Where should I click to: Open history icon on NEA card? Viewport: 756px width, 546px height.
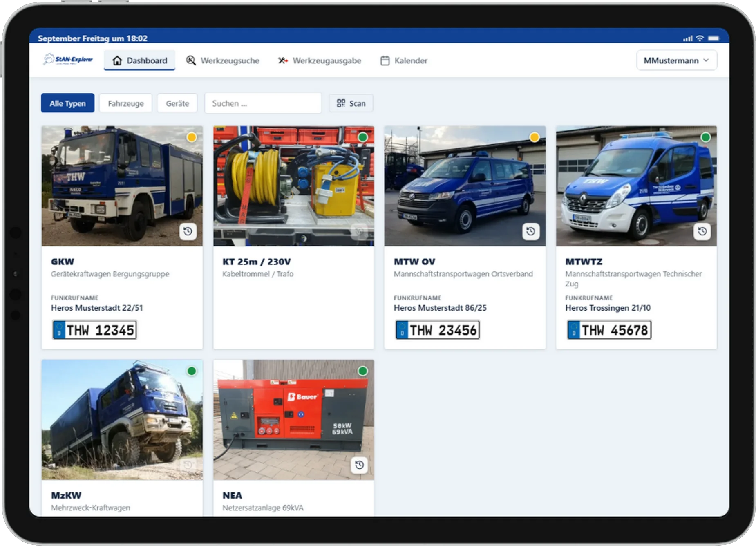pyautogui.click(x=359, y=465)
